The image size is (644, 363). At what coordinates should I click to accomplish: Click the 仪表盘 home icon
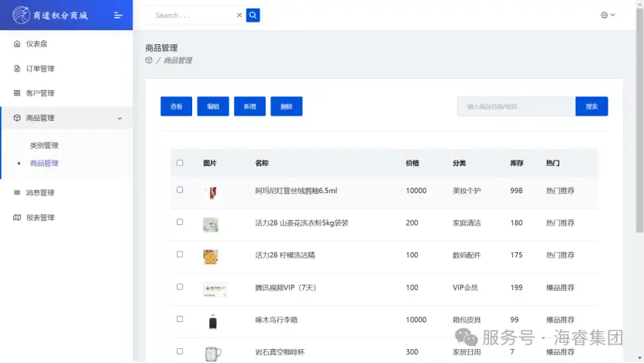17,43
